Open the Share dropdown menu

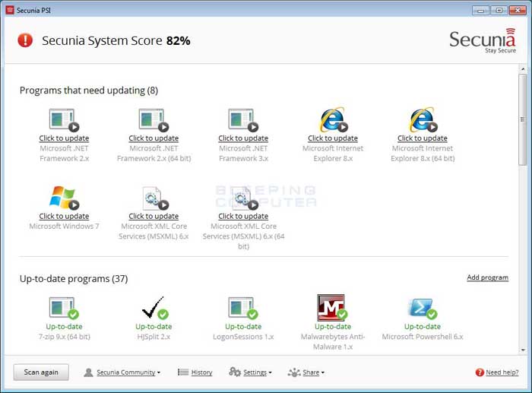coord(306,372)
